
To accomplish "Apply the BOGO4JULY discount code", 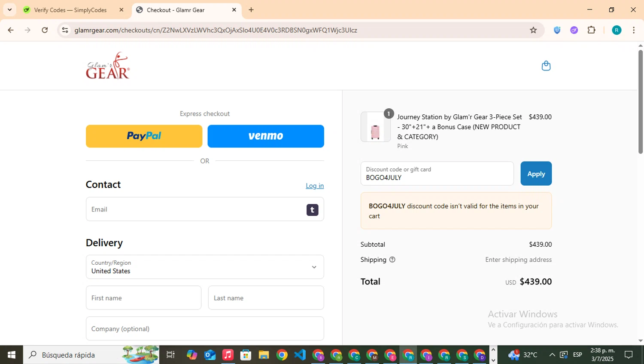I will click(x=536, y=174).
